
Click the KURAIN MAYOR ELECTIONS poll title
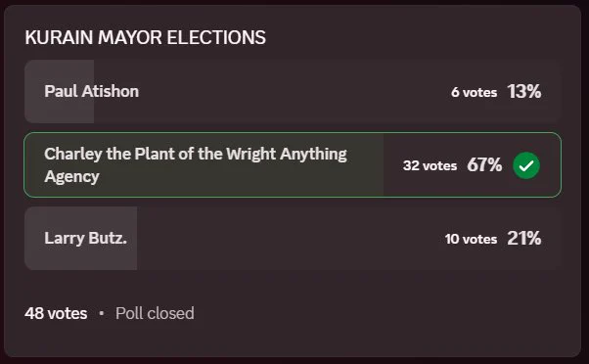point(146,37)
